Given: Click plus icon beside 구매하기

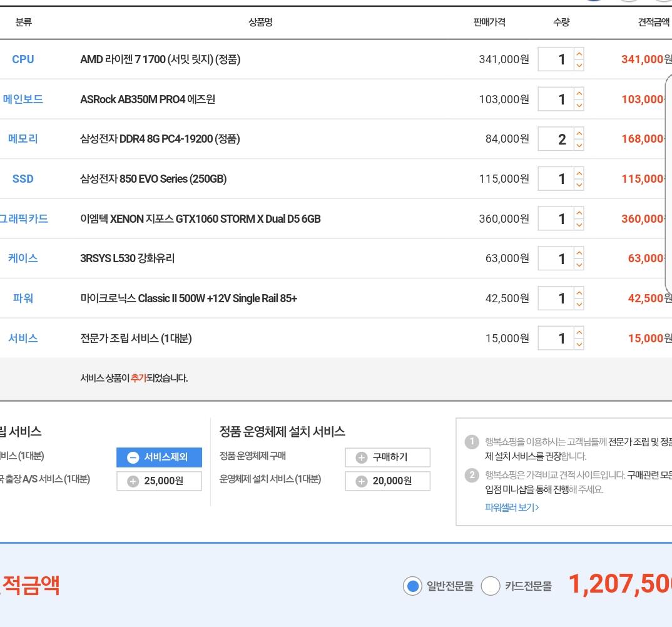Looking at the screenshot, I should coord(362,457).
